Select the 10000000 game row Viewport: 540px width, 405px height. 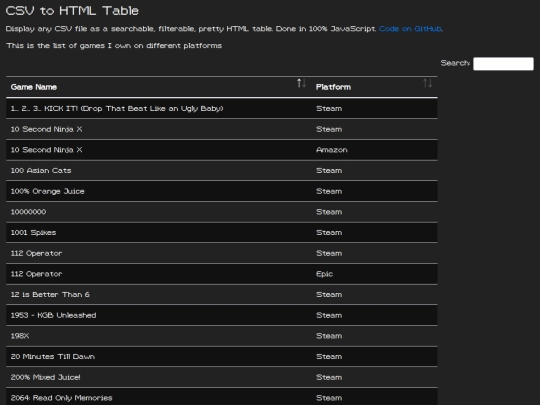tap(222, 212)
